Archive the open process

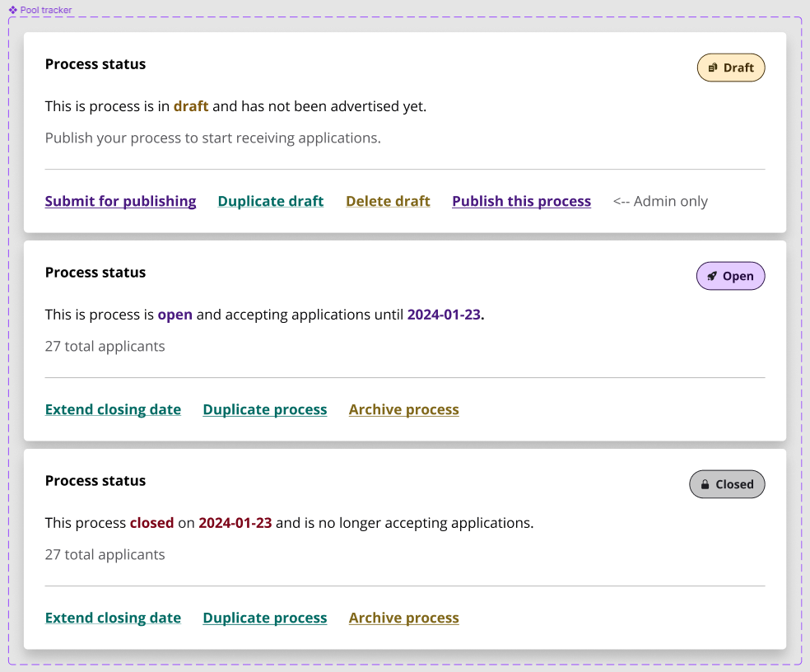[403, 409]
